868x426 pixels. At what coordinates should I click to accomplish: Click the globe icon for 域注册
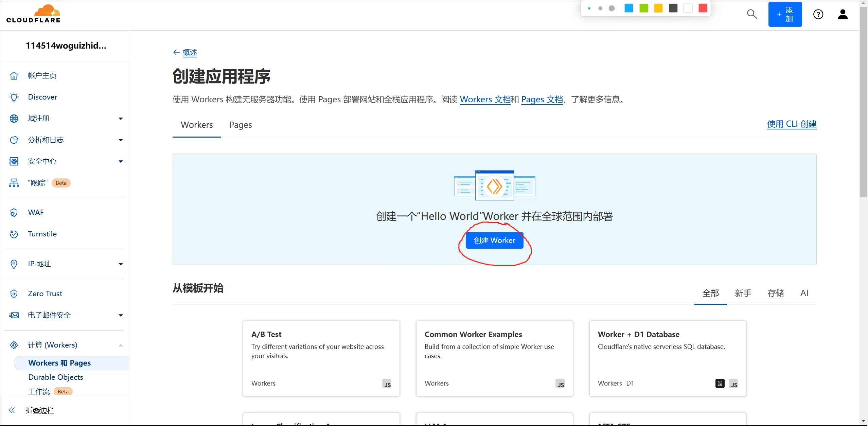point(14,119)
